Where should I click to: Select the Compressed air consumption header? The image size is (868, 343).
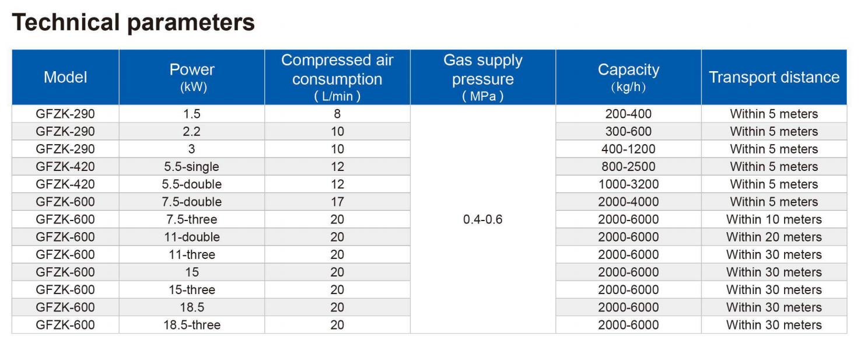coord(337,77)
